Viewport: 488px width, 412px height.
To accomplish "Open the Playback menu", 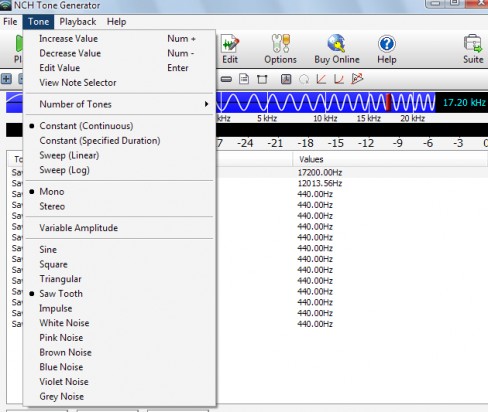I will click(x=78, y=22).
